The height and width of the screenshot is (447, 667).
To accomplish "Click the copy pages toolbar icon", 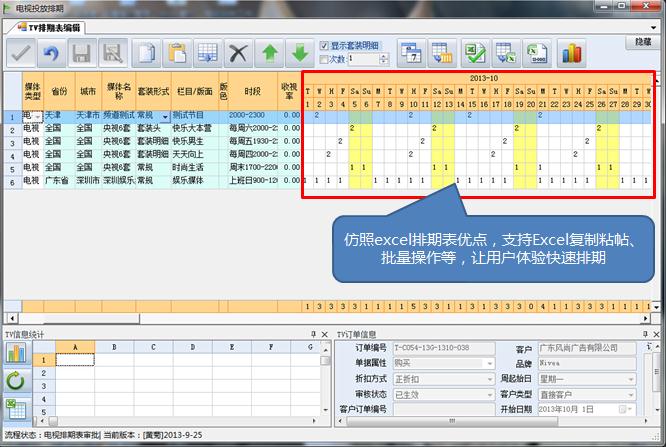I will tap(146, 53).
